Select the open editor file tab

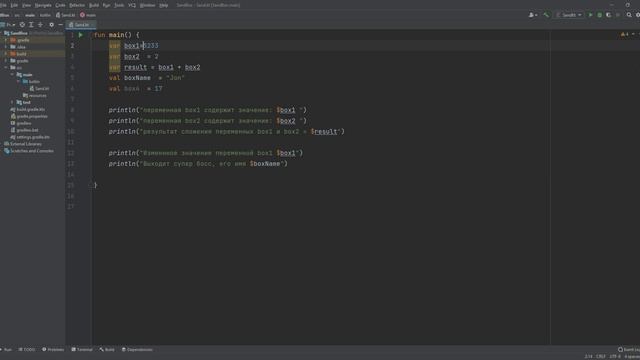(x=80, y=25)
